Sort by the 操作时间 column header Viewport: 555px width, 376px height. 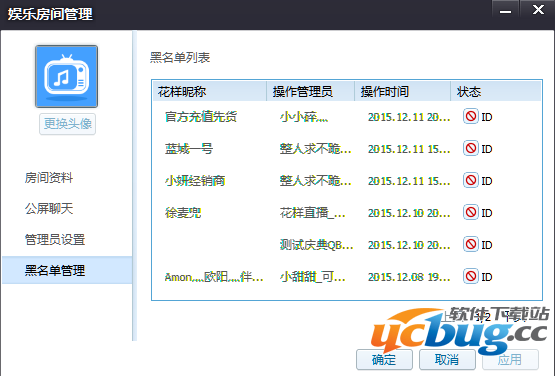(x=402, y=92)
